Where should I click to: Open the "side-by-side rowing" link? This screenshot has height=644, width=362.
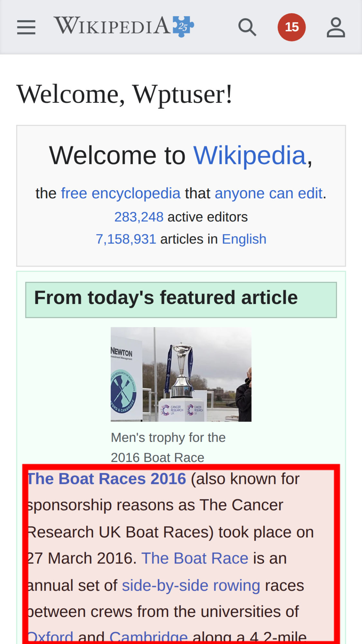click(x=191, y=585)
